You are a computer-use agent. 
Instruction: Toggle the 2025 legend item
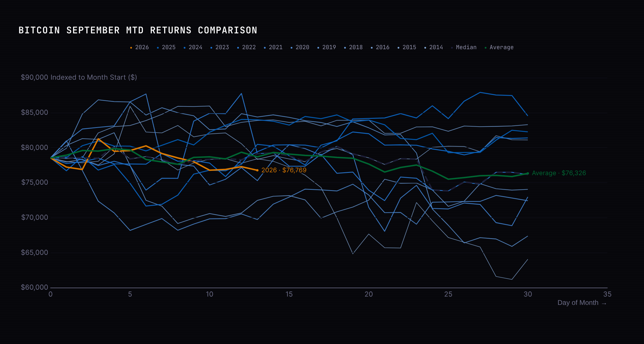pos(166,47)
